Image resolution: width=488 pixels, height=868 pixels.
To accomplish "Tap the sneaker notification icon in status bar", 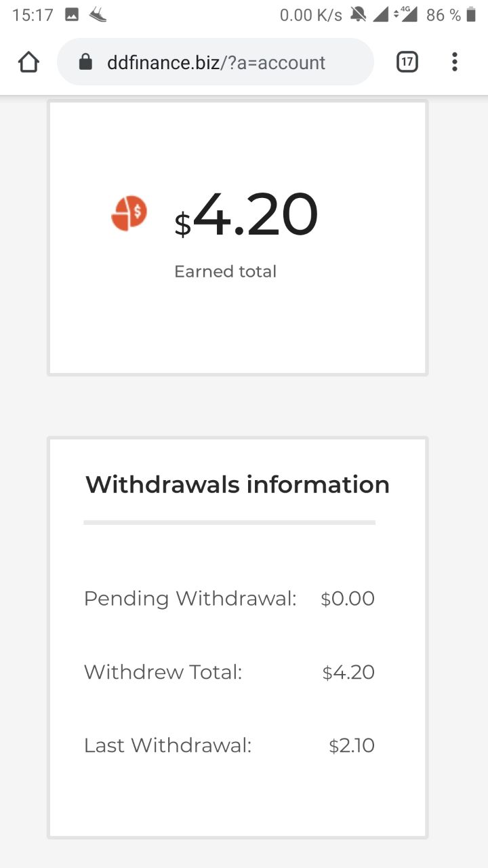I will (x=98, y=15).
